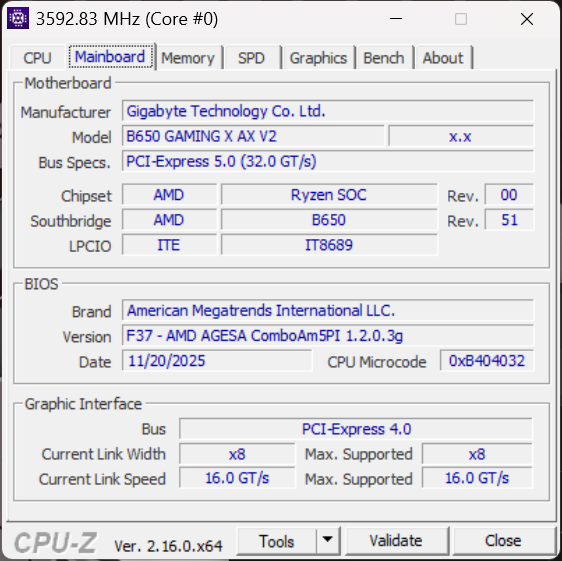Click BIOS version F37 - AMD AGESA field
This screenshot has width=562, height=561.
click(328, 336)
